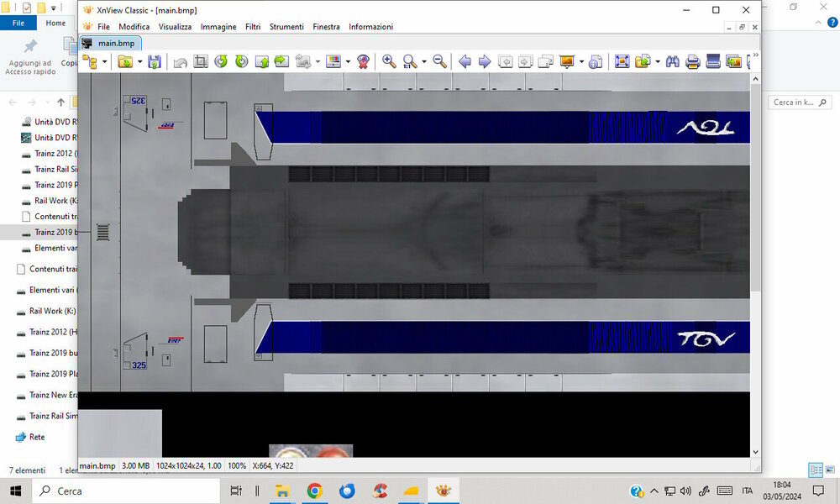Click the image vertical scrollbar down arrow
840x504 pixels.
coord(755,452)
